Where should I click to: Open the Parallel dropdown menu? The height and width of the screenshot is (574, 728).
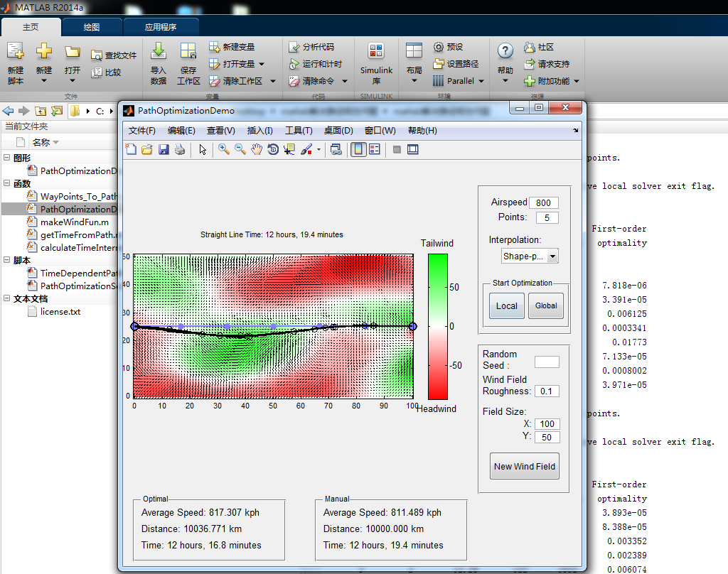(481, 81)
